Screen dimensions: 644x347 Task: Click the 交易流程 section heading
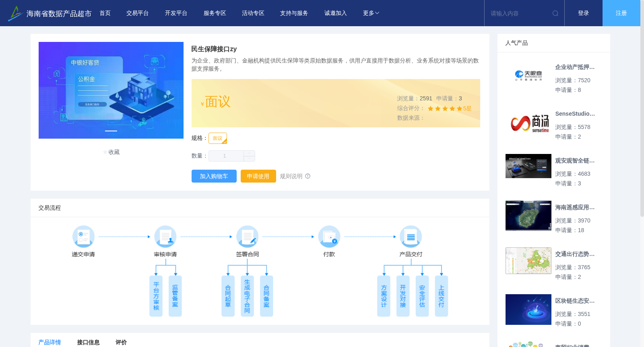50,208
